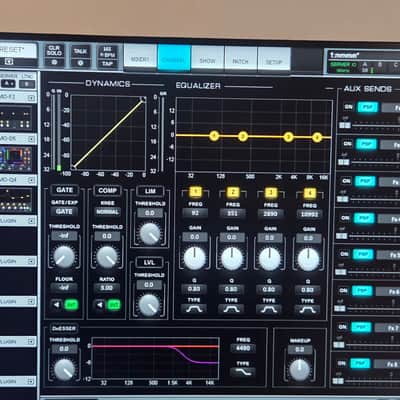Select EQ node 2 on the graph
400x400 pixels.
(x=243, y=136)
